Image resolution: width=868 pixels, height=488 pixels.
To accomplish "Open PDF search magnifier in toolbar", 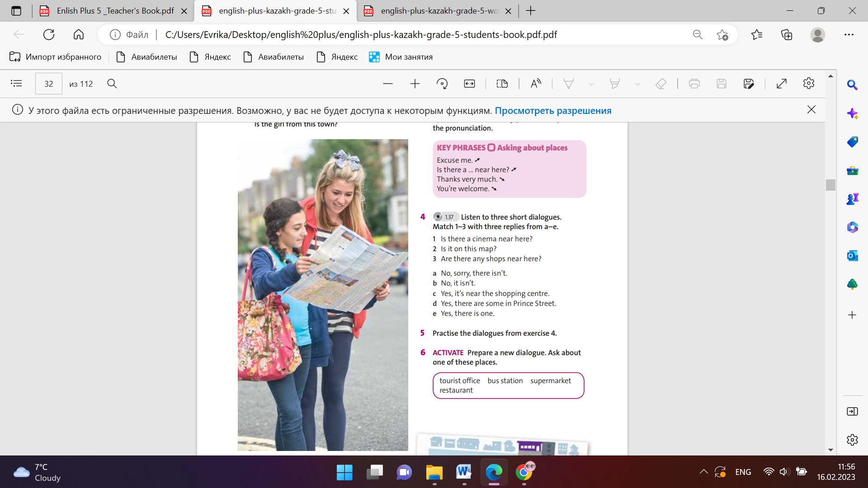I will click(x=112, y=84).
